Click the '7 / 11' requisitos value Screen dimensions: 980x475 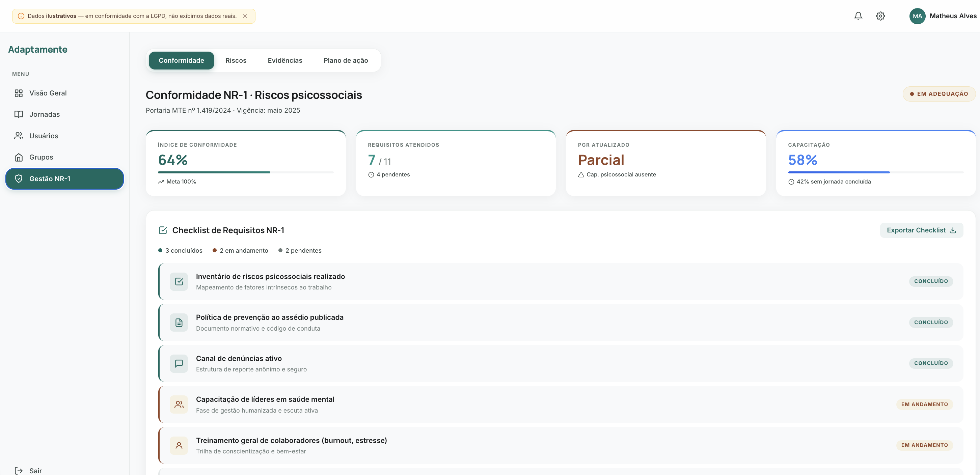(x=379, y=160)
